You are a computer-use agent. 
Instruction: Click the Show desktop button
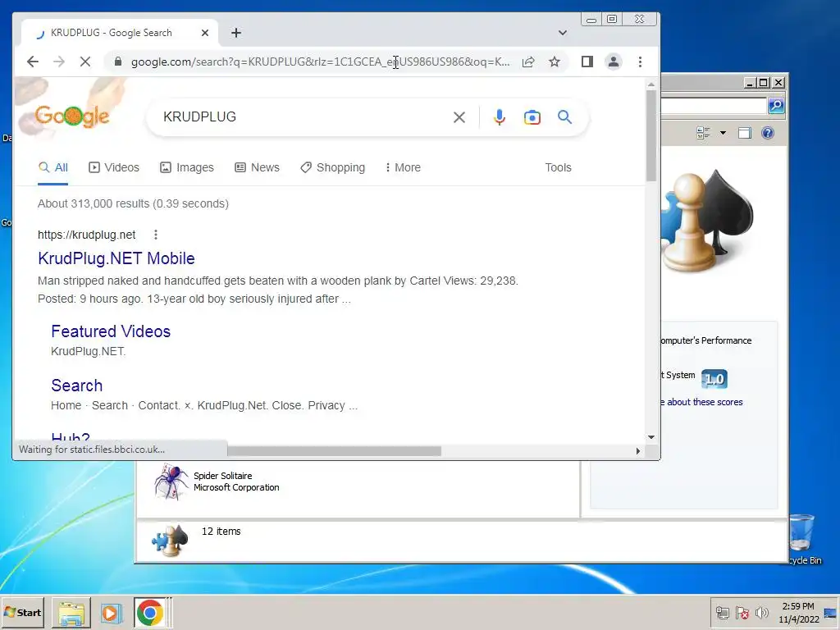pos(832,613)
